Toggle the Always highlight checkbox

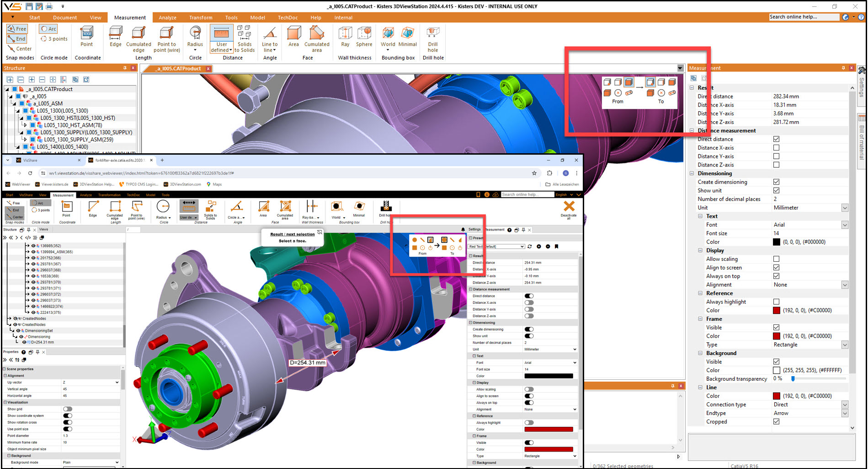click(x=776, y=302)
